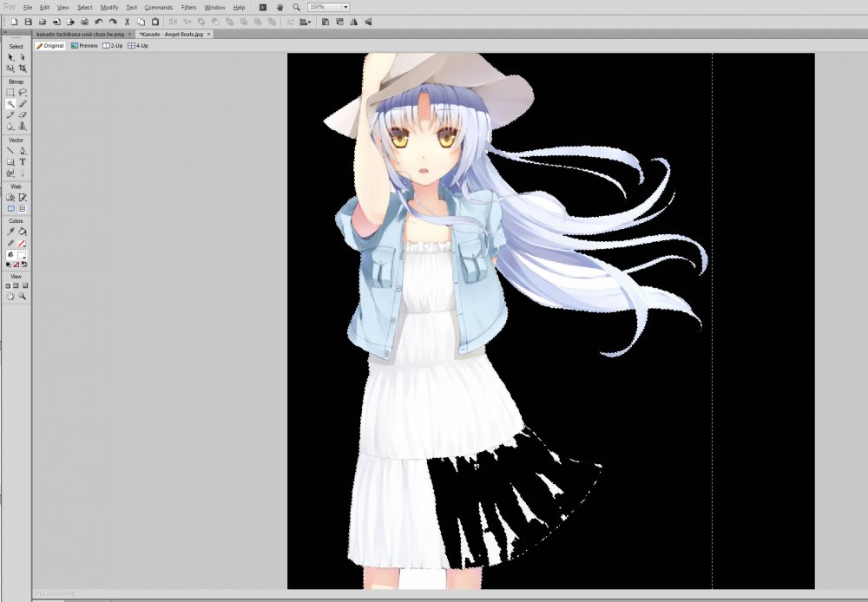Click the New document icon
Viewport: 868px width, 602px height.
tap(15, 23)
